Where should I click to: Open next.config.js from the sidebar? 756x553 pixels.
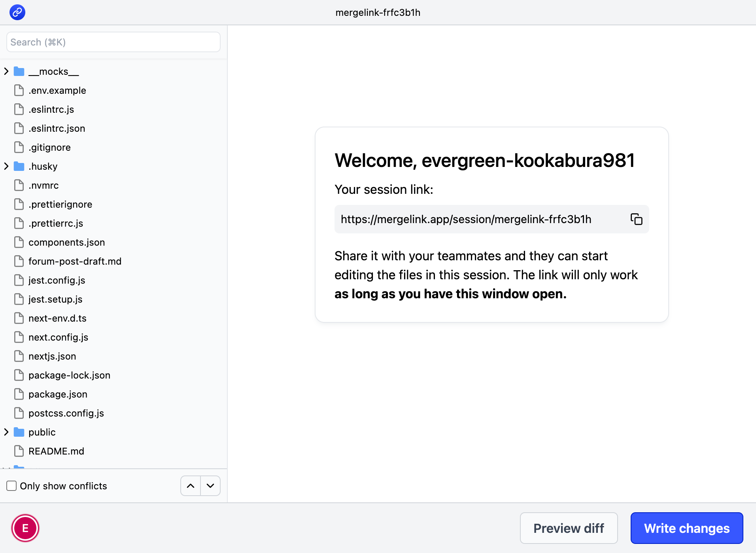click(x=58, y=337)
